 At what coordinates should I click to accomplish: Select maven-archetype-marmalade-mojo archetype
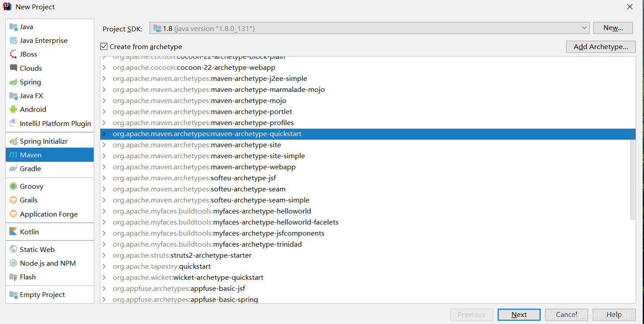368,89
